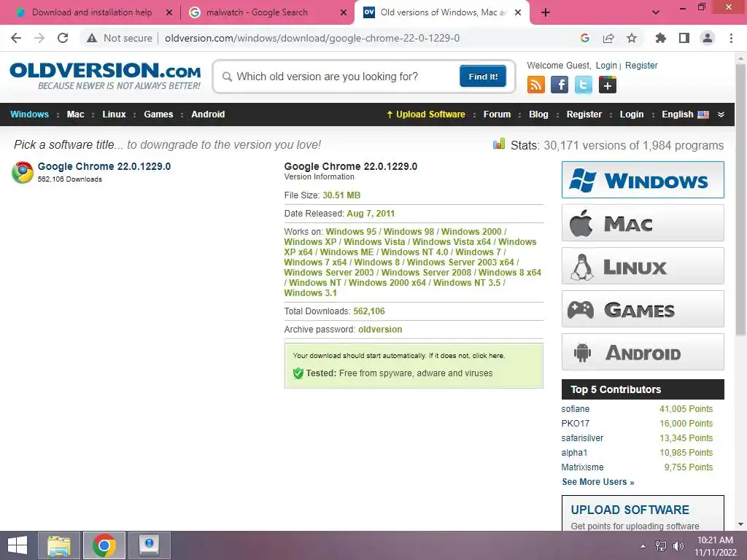Click the network tray icon
Screen dimensions: 747x560
point(661,546)
